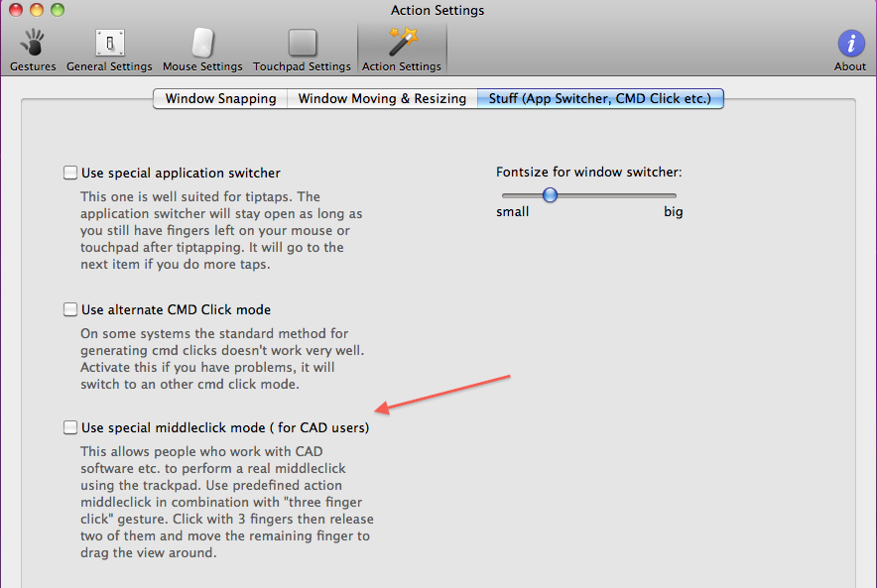Switch to the Window Snapping tab

point(220,98)
